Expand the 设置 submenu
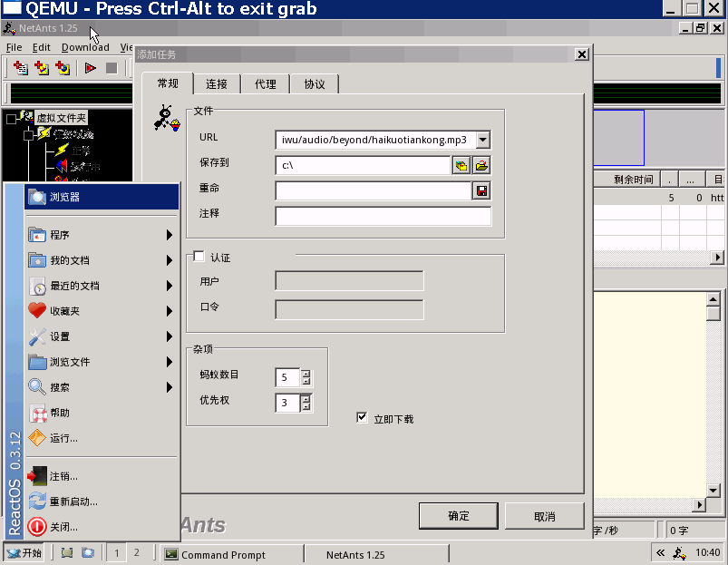The width and height of the screenshot is (728, 565). 102,336
